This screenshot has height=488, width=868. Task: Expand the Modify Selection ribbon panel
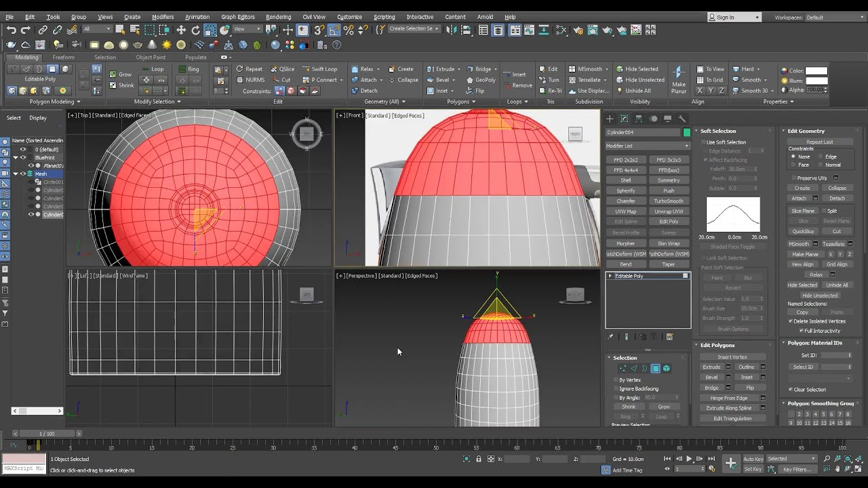(x=157, y=102)
